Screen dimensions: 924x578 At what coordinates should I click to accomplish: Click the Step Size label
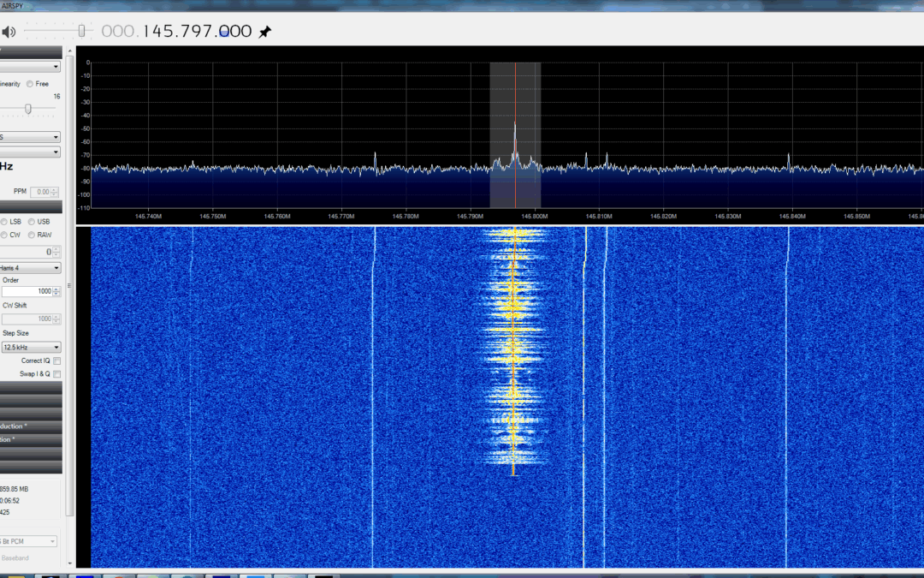[x=16, y=333]
